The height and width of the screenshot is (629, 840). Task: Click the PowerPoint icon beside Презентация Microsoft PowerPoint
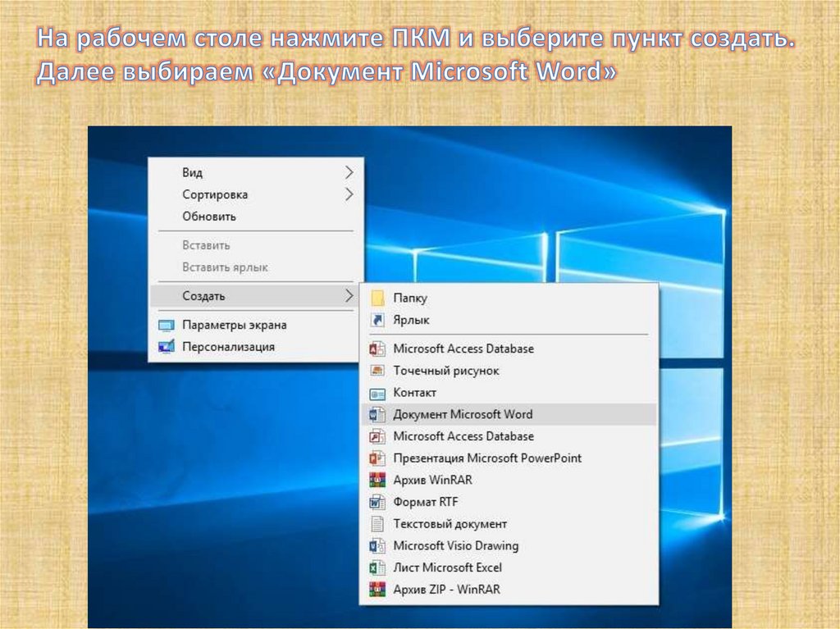(x=377, y=458)
